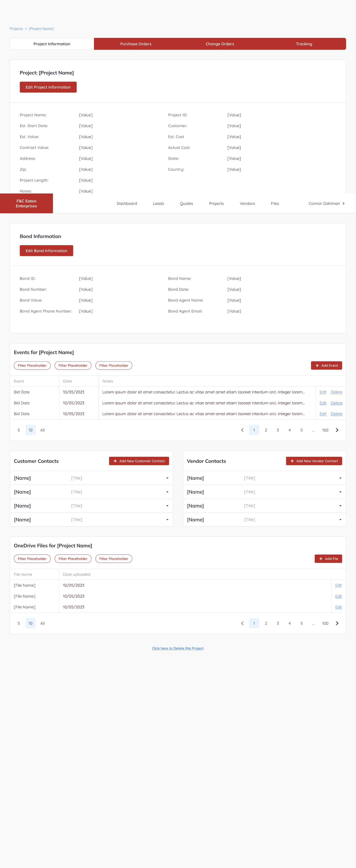Delete the first Bid Date event
The height and width of the screenshot is (868, 356).
pyautogui.click(x=336, y=392)
